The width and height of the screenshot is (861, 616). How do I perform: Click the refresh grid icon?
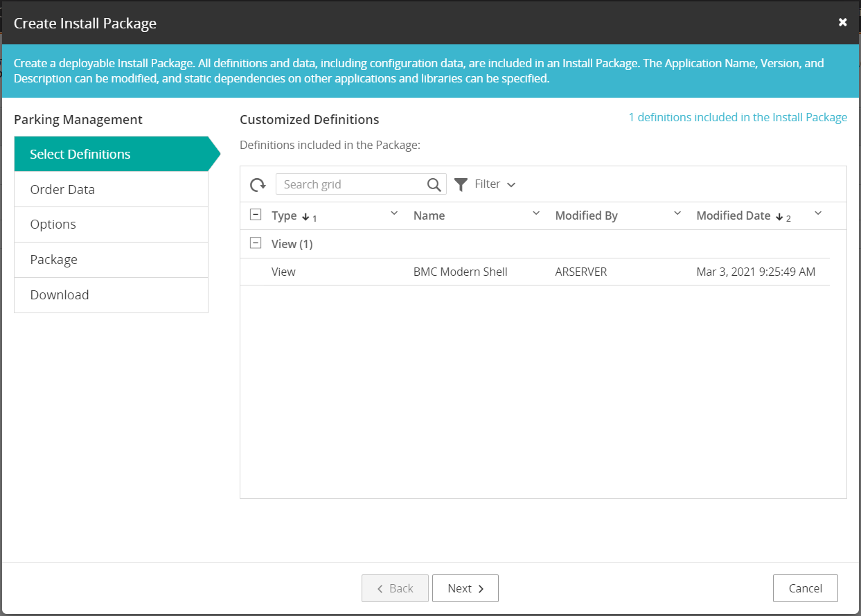coord(258,184)
